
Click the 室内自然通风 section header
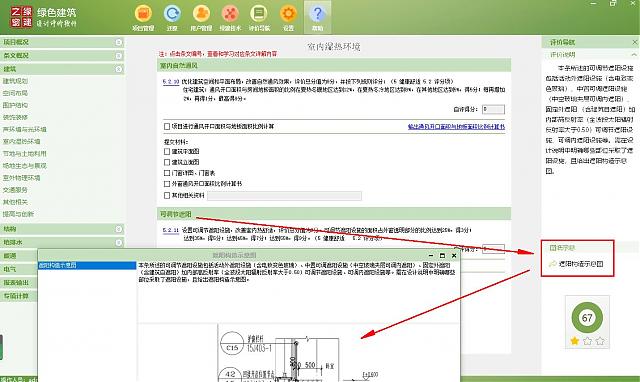(x=334, y=65)
